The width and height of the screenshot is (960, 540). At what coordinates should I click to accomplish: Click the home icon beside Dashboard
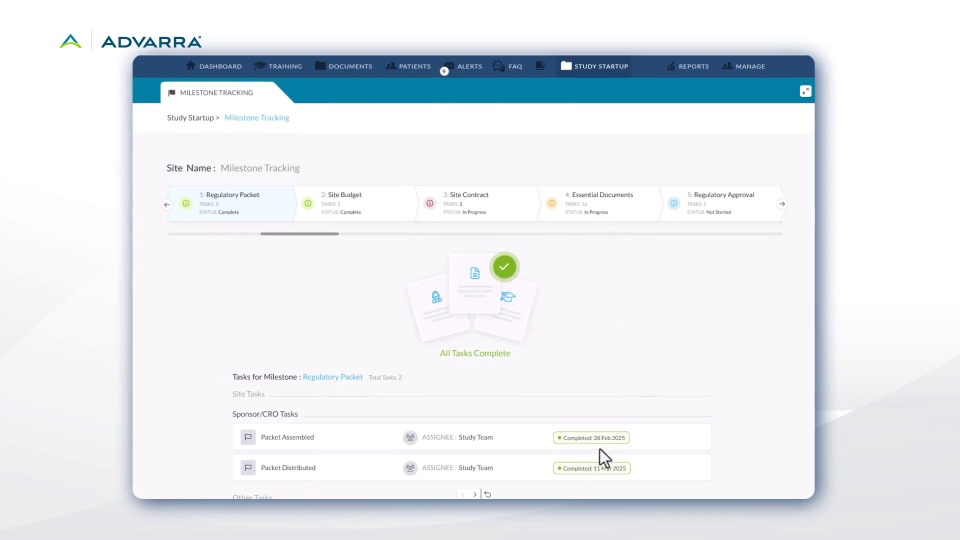click(x=190, y=66)
